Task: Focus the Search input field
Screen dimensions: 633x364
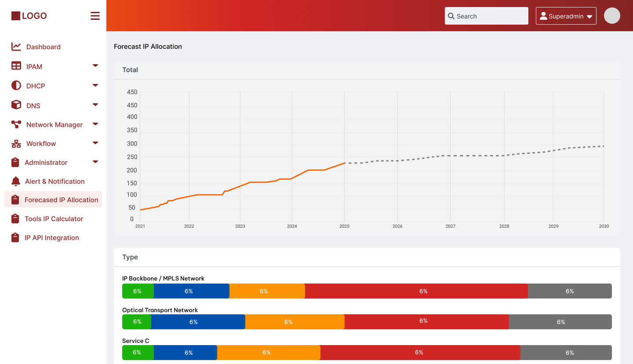Action: click(487, 16)
